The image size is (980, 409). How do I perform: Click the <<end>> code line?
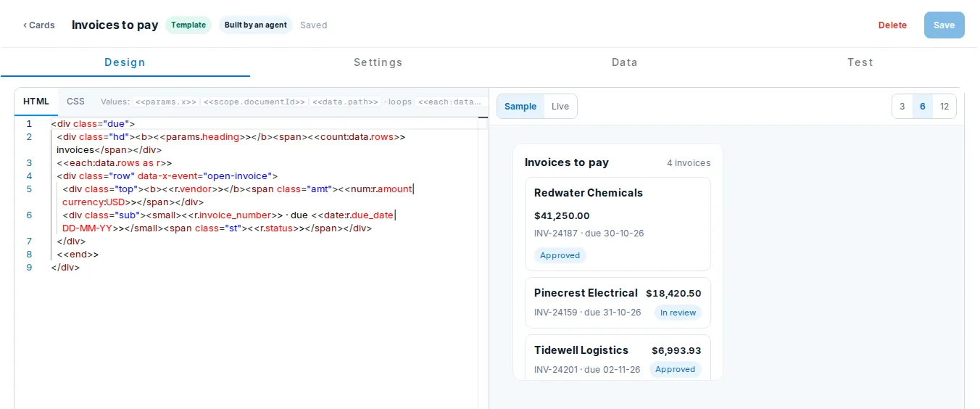pyautogui.click(x=78, y=255)
